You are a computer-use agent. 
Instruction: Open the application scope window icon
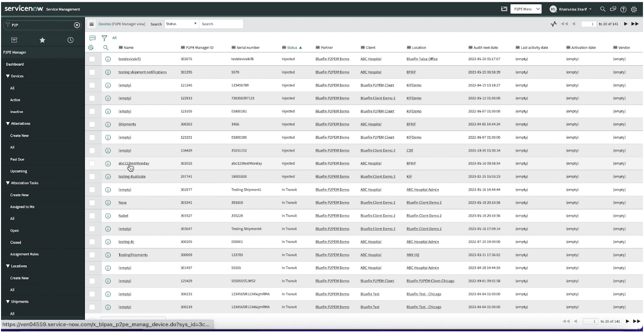pos(504,9)
